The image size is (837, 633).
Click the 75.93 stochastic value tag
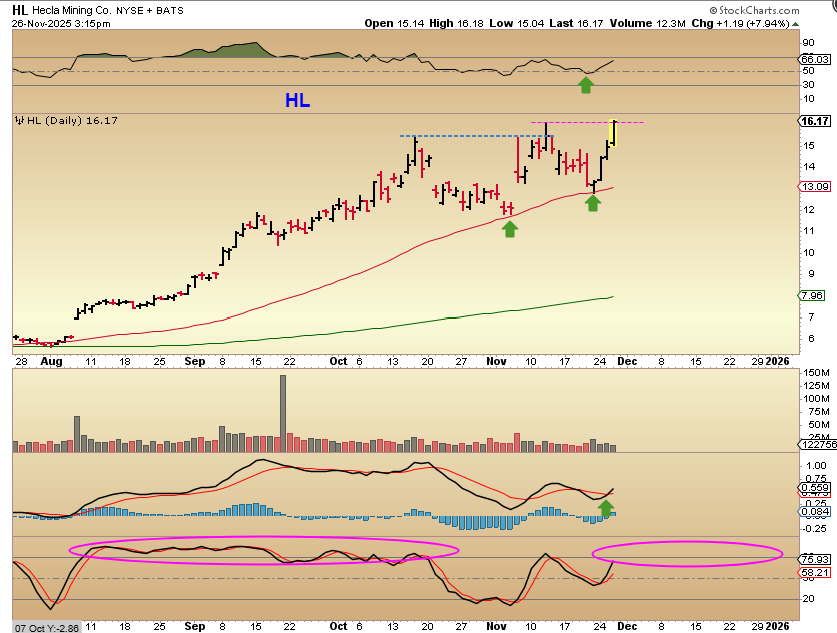pos(815,559)
